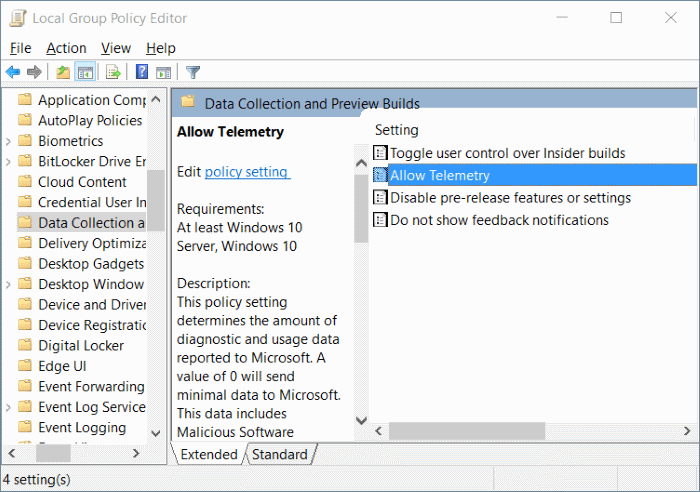Screen dimensions: 700x492
Task: Click description pane scroll down arrow
Action: tap(361, 420)
